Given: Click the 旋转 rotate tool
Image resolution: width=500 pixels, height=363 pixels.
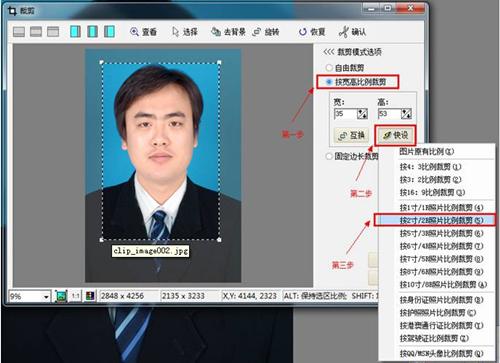Looking at the screenshot, I should pos(266,32).
